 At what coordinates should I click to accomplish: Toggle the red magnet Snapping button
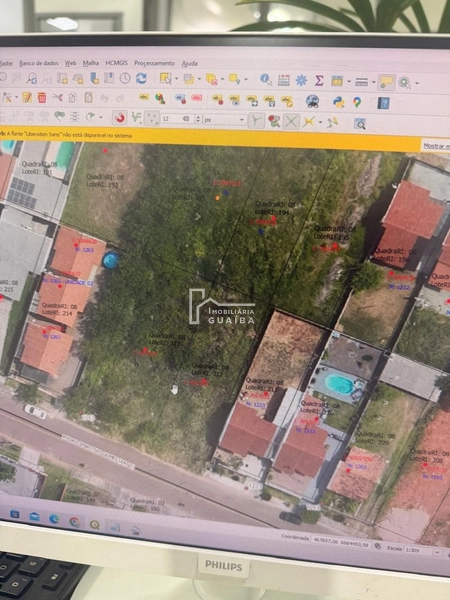click(120, 117)
